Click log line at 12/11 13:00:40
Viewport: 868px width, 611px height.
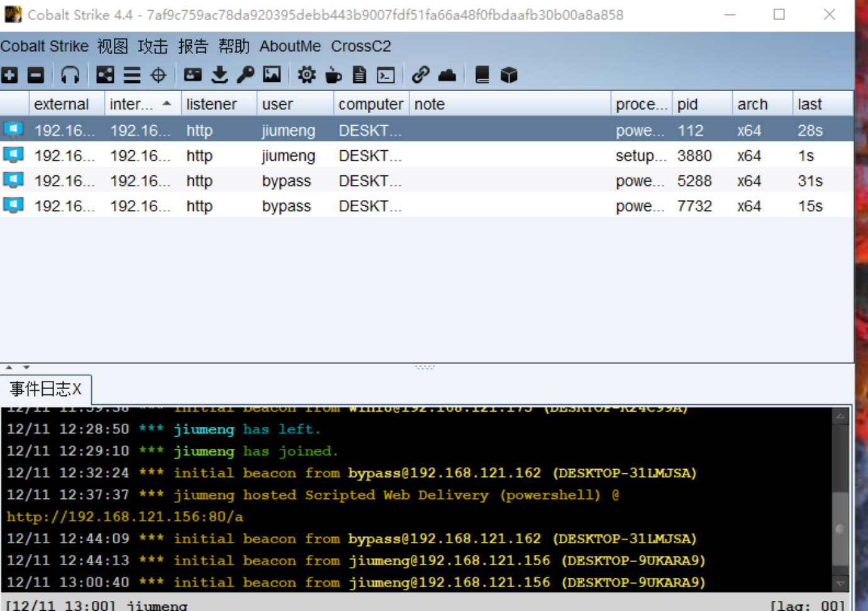pyautogui.click(x=356, y=582)
